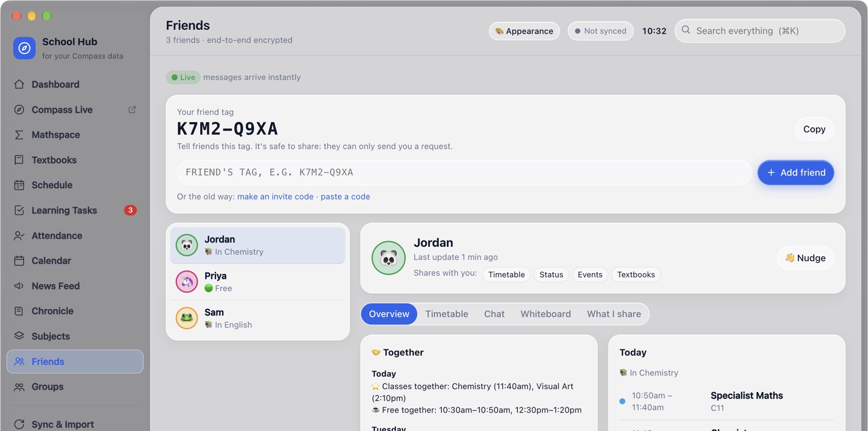Click the Textbooks book icon

[x=19, y=160]
